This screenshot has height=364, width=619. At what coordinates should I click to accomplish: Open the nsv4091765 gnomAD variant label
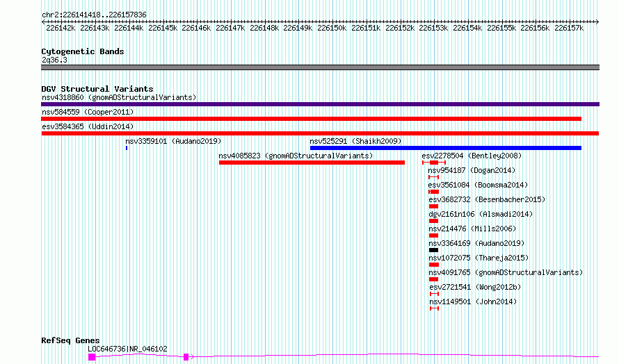[x=506, y=272]
